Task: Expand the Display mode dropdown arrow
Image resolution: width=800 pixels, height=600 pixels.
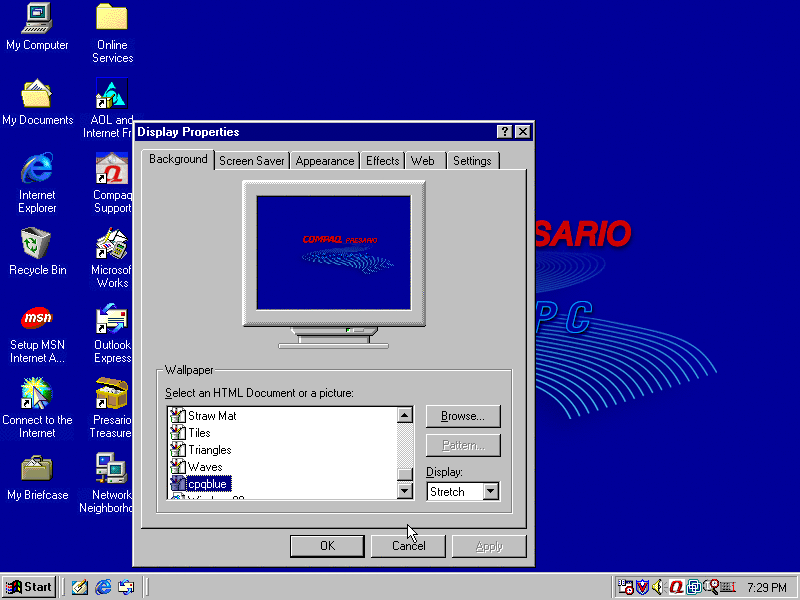Action: click(491, 491)
